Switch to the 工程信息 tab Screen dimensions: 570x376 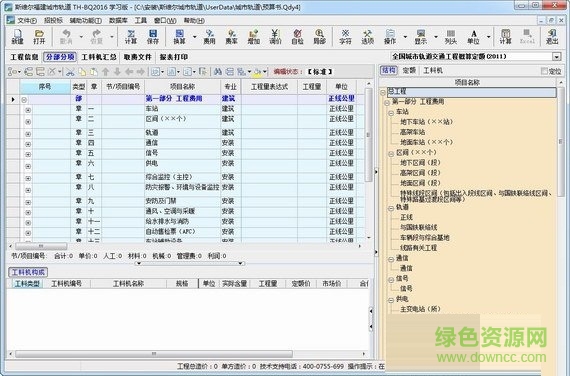pos(24,57)
